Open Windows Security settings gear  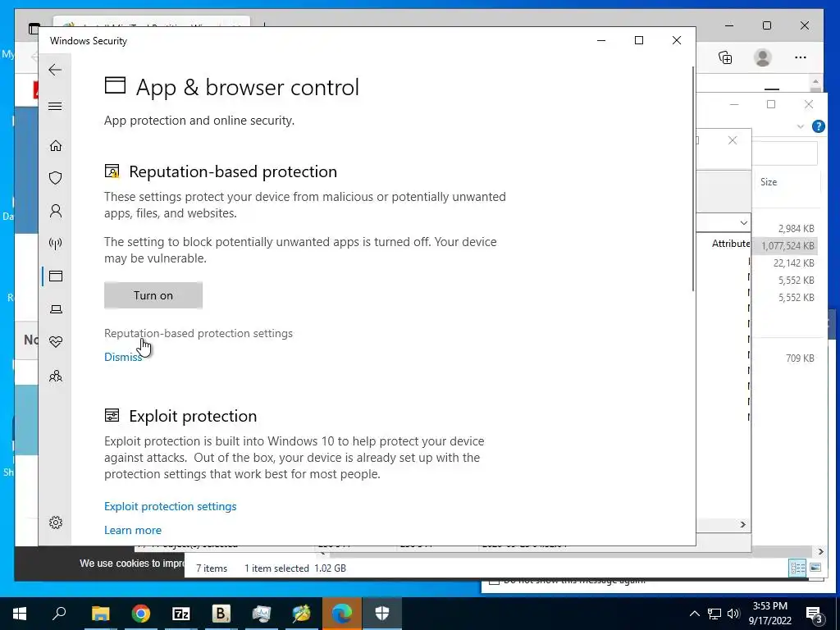pyautogui.click(x=56, y=523)
